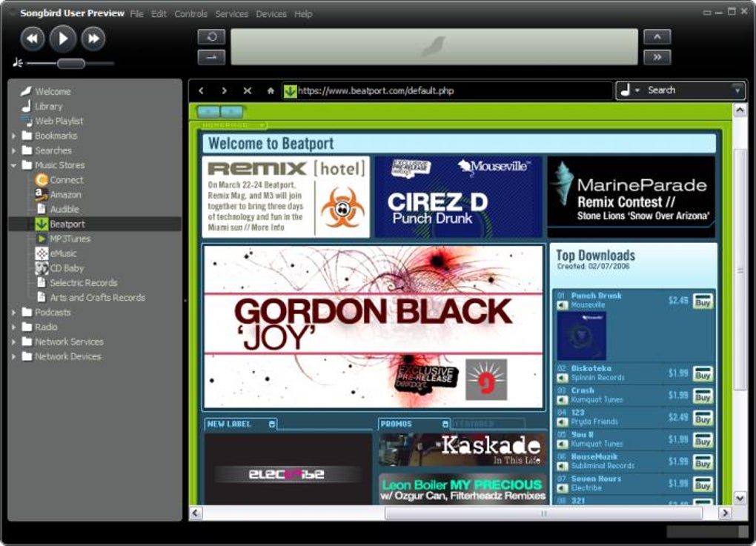Screen dimensions: 756x546
Task: Click the up-arrow button beside display
Action: pyautogui.click(x=657, y=37)
